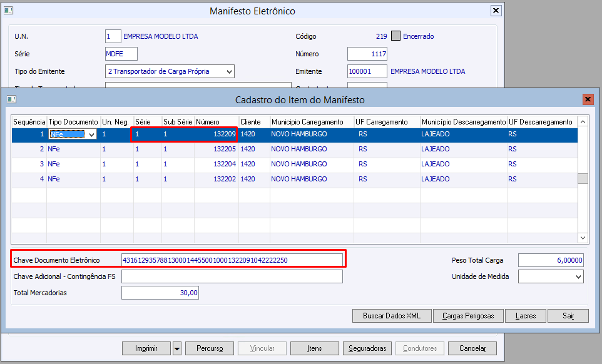Open the Unidade de Medida dropdown
Image resolution: width=602 pixels, height=364 pixels.
pyautogui.click(x=578, y=276)
